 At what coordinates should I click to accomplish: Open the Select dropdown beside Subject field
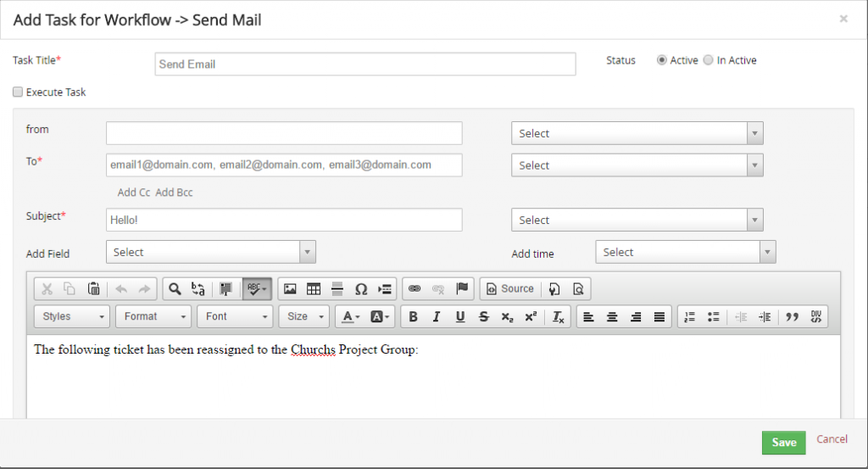[x=637, y=220]
